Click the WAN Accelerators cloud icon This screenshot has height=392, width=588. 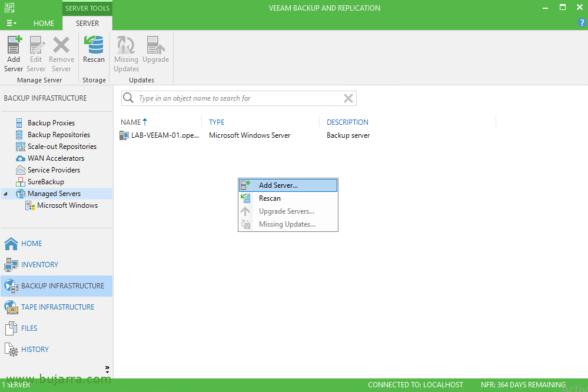20,158
